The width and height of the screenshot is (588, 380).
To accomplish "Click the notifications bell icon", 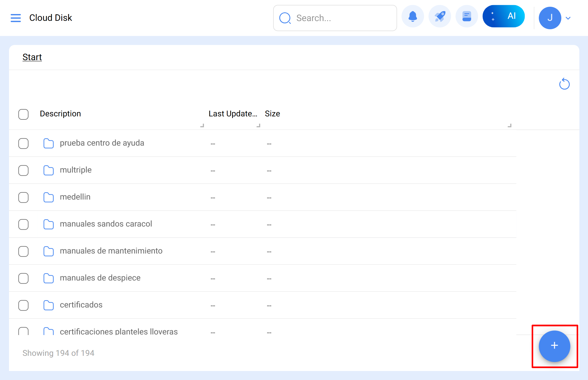I will point(412,17).
